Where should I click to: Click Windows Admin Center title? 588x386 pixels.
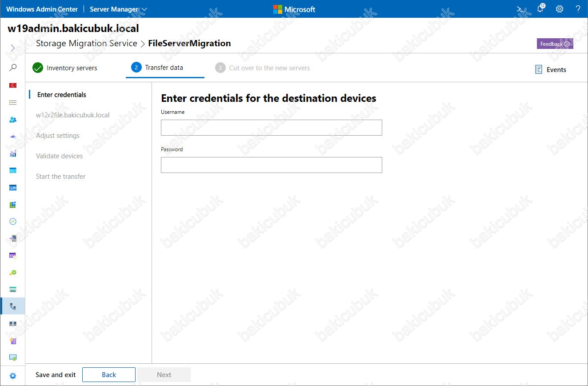[42, 9]
